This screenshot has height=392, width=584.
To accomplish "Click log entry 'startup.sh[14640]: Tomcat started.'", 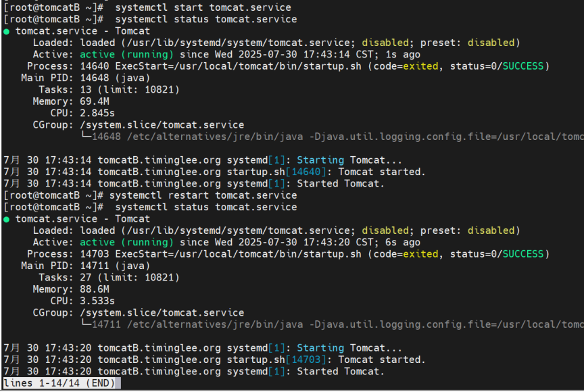I will click(x=326, y=172).
